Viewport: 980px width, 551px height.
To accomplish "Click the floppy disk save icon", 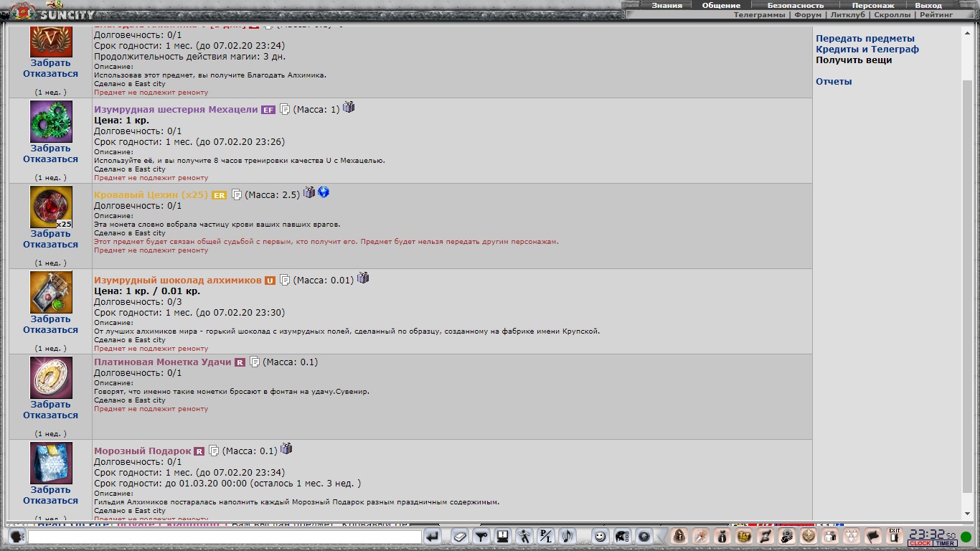I will [x=503, y=537].
